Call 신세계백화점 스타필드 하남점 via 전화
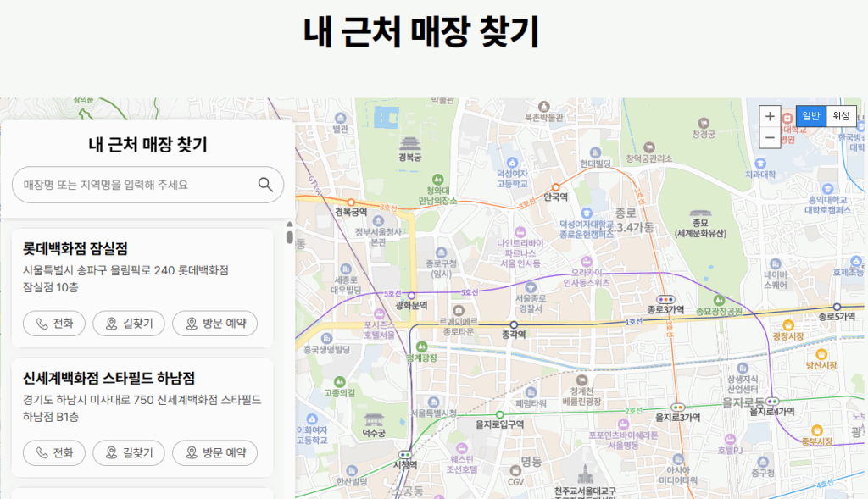This screenshot has height=499, width=868. [54, 452]
